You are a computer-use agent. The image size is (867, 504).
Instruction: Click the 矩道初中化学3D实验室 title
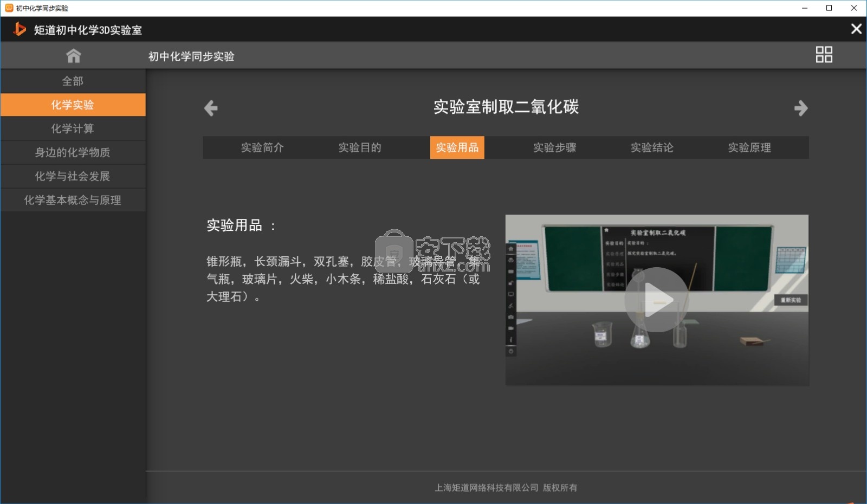pos(88,30)
